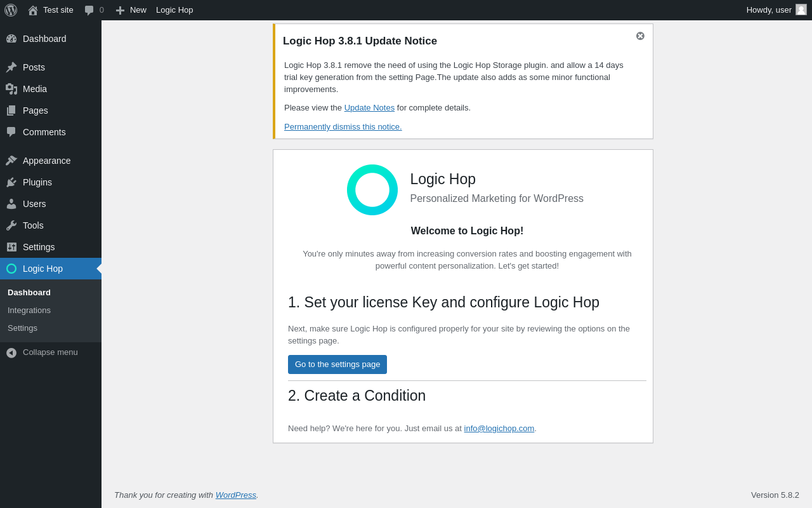Click the Logic Hop ring icon in sidebar
812x508 pixels.
tap(11, 269)
